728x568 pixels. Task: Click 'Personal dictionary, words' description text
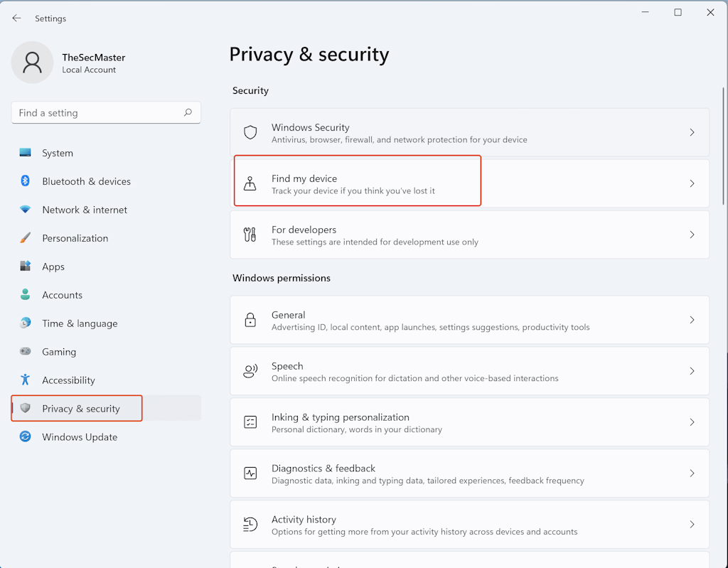pos(357,429)
